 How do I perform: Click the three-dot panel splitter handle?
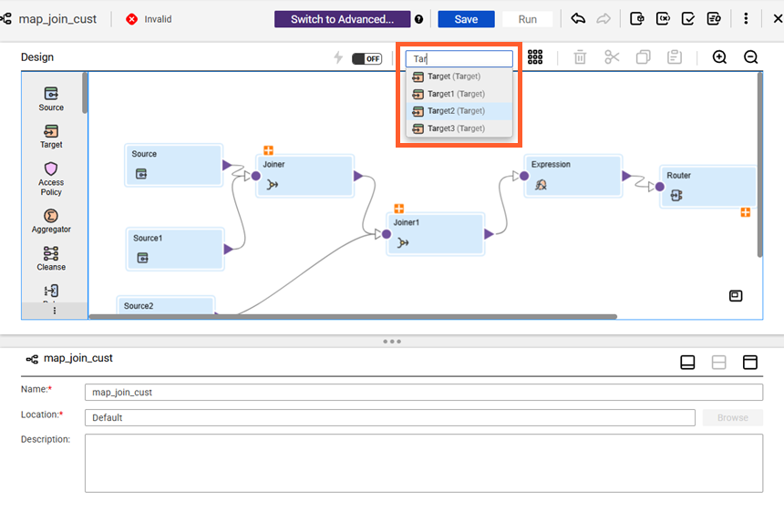point(392,342)
